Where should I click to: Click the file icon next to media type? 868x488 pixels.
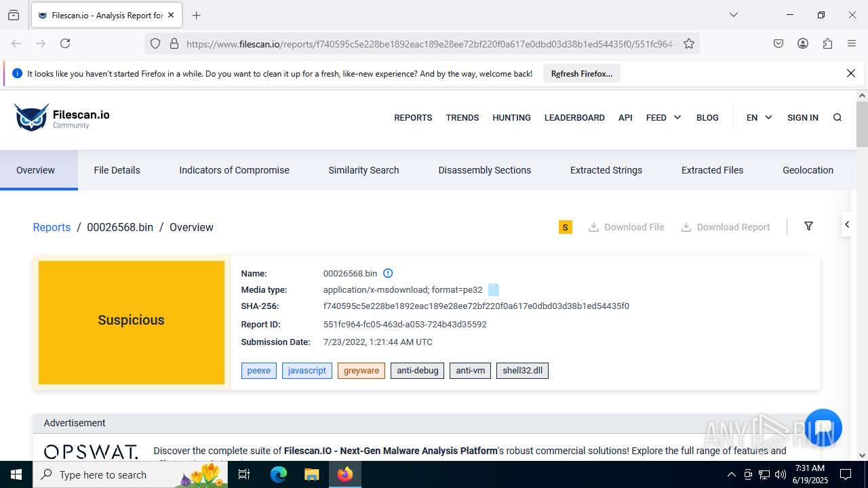click(494, 290)
